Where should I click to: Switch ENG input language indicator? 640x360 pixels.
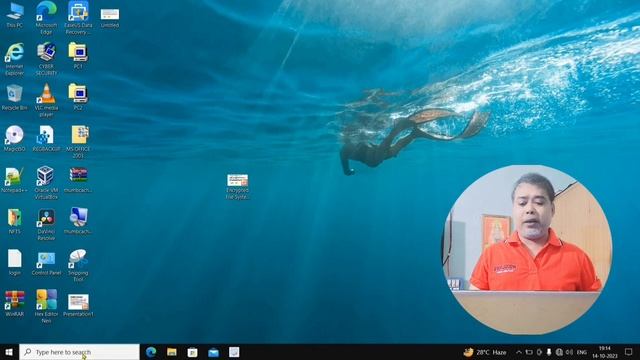pyautogui.click(x=582, y=352)
